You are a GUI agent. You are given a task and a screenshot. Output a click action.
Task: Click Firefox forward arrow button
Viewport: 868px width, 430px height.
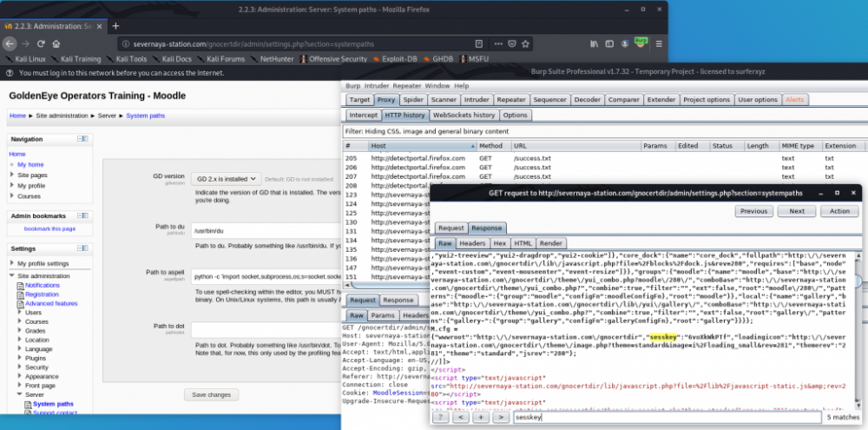pyautogui.click(x=25, y=43)
